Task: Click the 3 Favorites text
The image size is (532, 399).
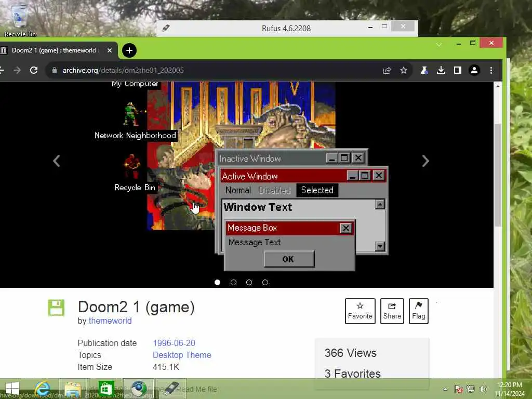Action: (x=353, y=374)
